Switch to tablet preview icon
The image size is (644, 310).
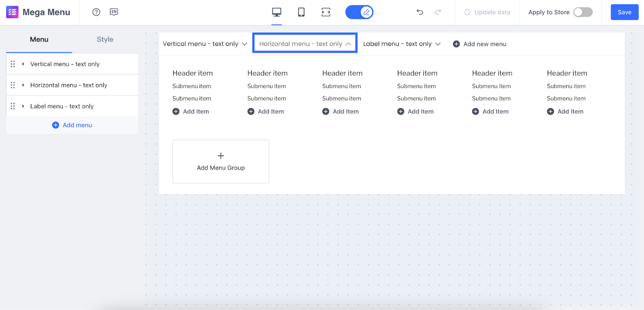[x=301, y=12]
